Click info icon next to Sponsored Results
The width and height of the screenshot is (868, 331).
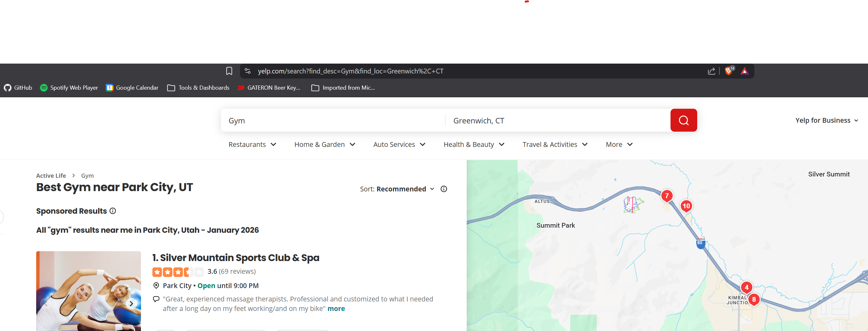pos(113,211)
